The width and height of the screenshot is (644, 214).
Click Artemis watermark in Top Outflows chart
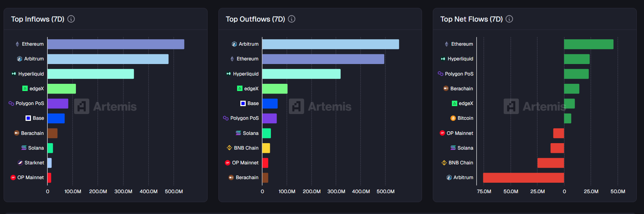pos(320,106)
